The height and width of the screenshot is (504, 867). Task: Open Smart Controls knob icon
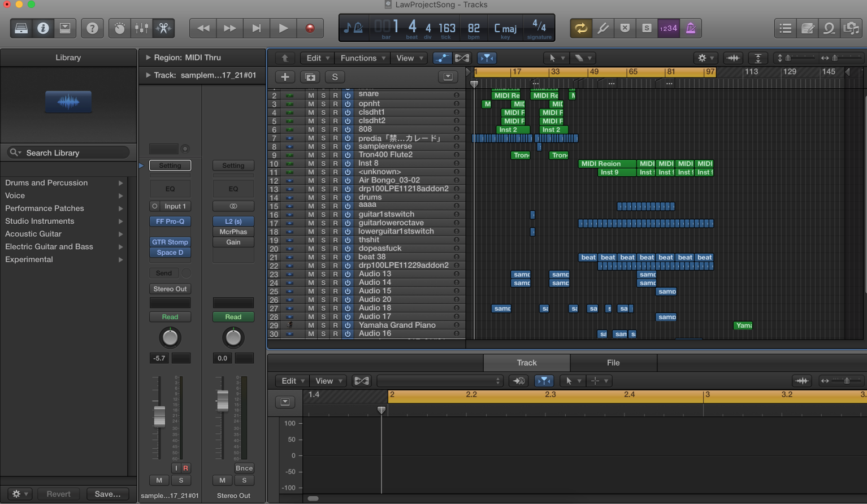[x=120, y=28]
